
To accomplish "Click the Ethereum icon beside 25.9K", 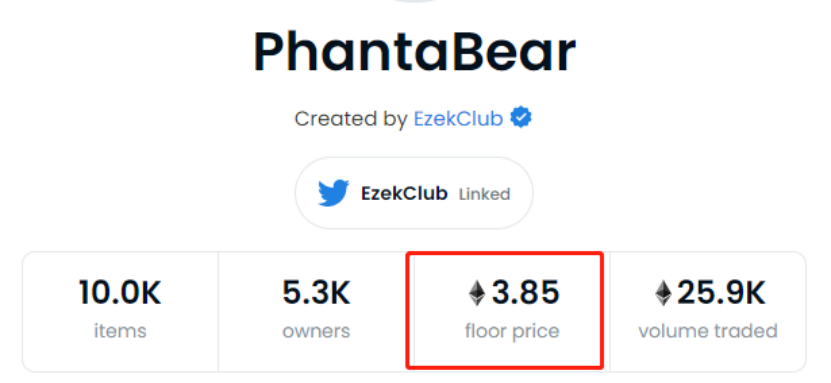I will pyautogui.click(x=662, y=293).
